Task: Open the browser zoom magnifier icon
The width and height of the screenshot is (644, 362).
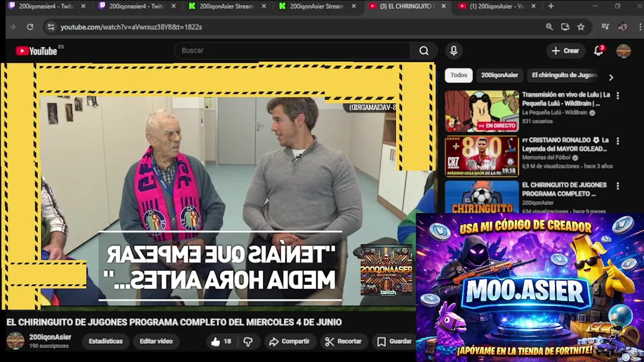Action: (549, 27)
